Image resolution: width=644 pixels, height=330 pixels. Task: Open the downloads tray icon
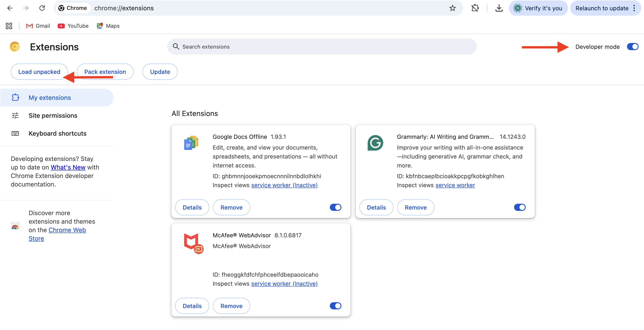click(x=499, y=8)
